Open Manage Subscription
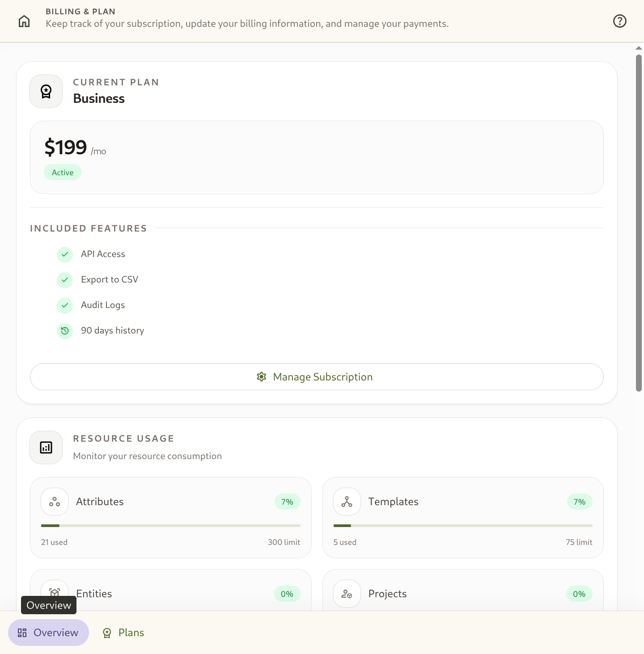This screenshot has height=654, width=644. point(317,377)
